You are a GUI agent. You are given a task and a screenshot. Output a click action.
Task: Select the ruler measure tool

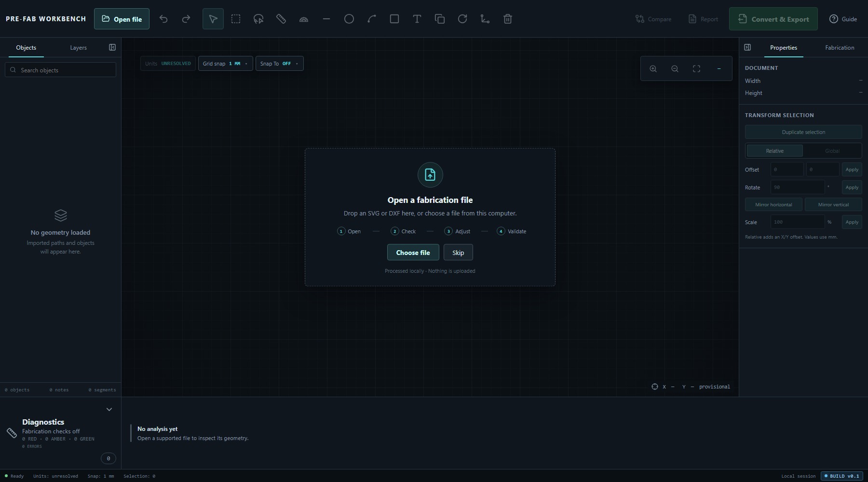click(x=281, y=19)
